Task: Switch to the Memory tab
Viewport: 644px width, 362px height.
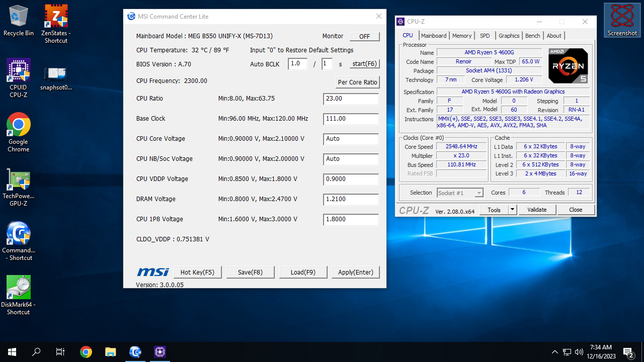Action: point(462,36)
